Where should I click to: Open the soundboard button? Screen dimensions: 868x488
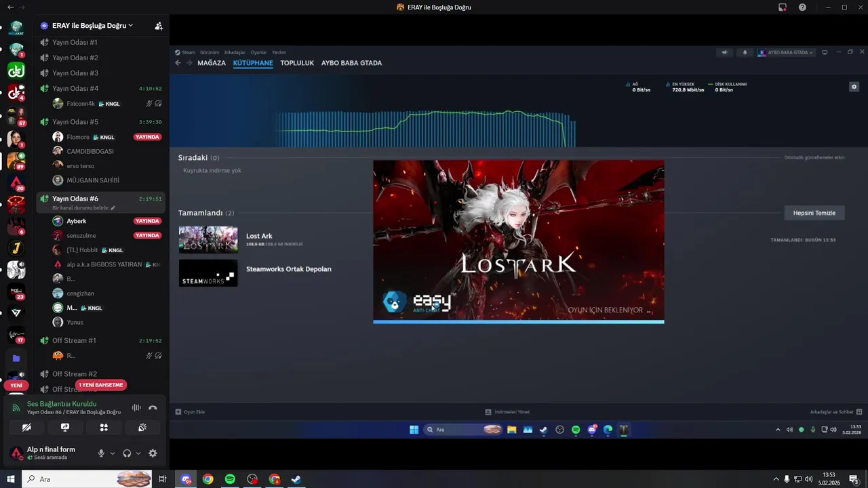click(142, 428)
